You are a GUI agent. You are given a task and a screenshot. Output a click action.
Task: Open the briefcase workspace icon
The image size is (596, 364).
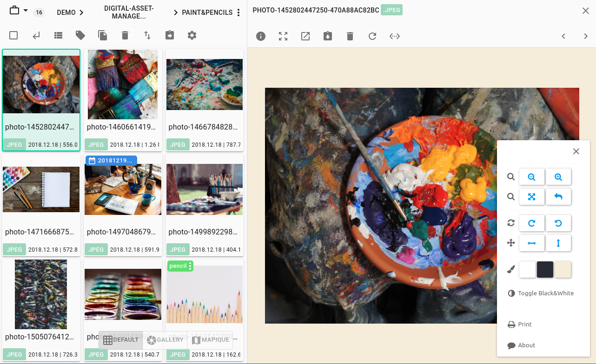click(x=14, y=10)
